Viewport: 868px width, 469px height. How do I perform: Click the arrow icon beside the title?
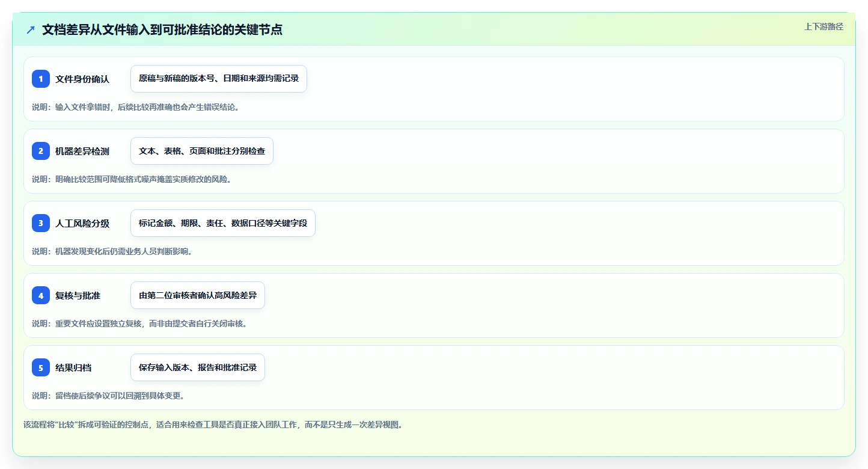31,29
